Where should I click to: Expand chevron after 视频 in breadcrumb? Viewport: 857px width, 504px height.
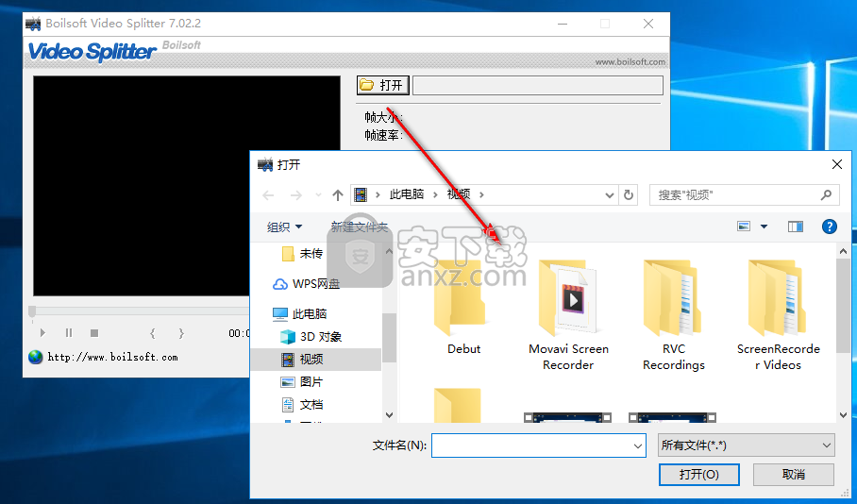point(481,194)
